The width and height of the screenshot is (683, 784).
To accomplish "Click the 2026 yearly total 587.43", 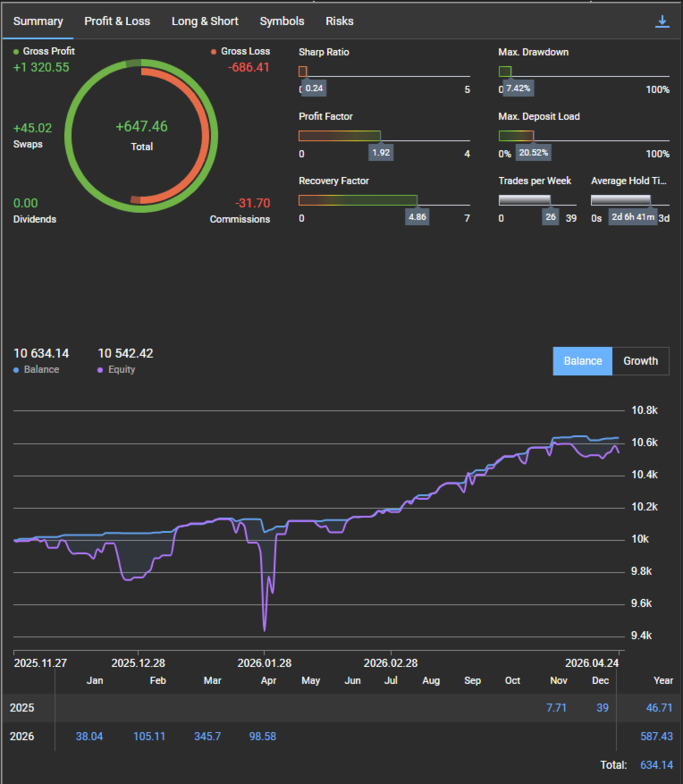I will [x=657, y=736].
